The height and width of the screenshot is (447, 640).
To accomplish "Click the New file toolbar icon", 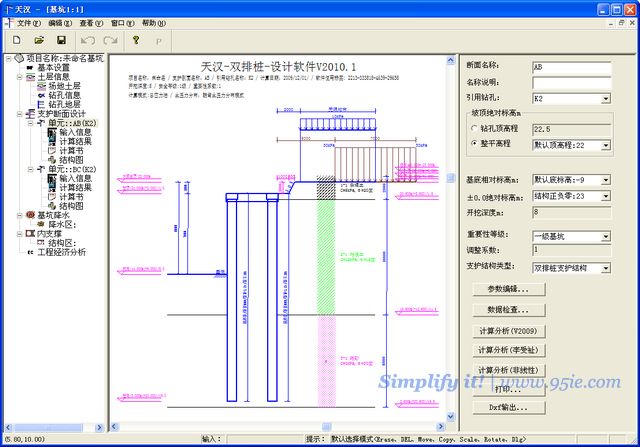I will pos(17,40).
